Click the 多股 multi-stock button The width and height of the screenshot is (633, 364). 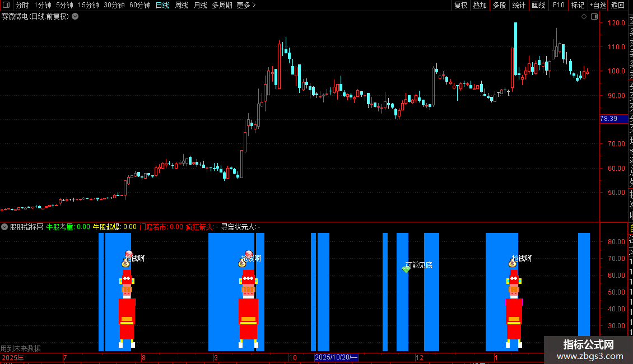tap(499, 5)
